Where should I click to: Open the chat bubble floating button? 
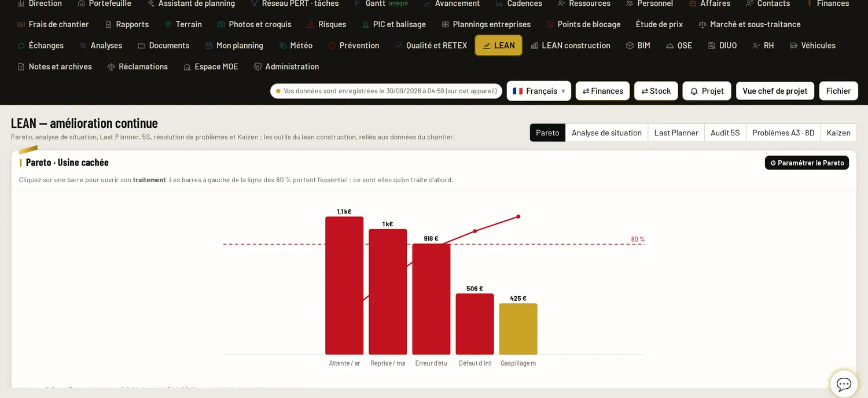844,384
